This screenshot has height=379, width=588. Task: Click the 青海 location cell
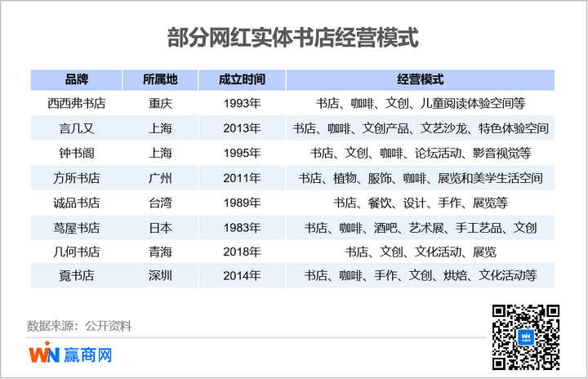(x=160, y=252)
